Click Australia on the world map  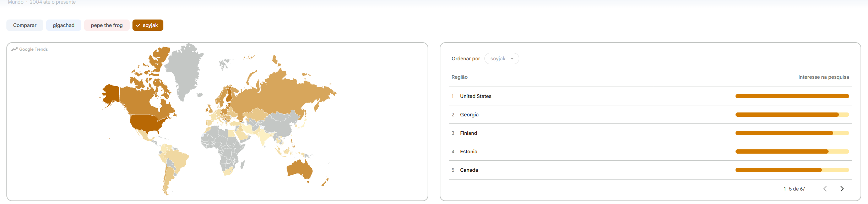pos(300,170)
